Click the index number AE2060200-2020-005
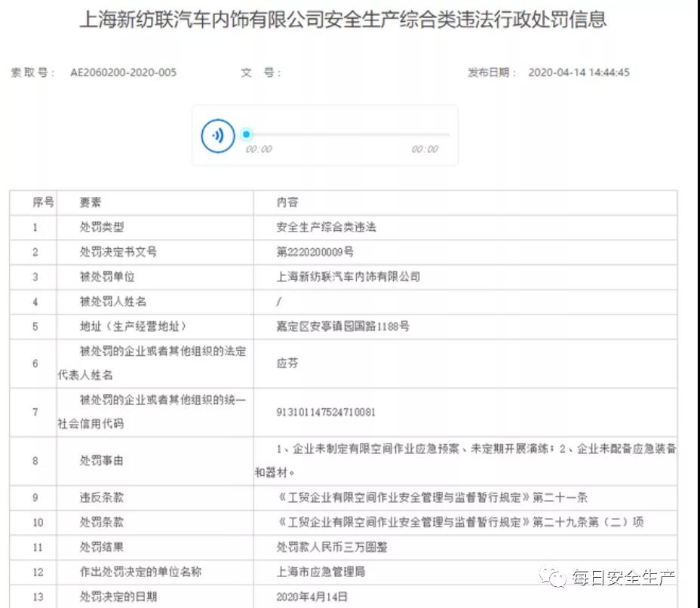This screenshot has height=608, width=700. click(123, 73)
